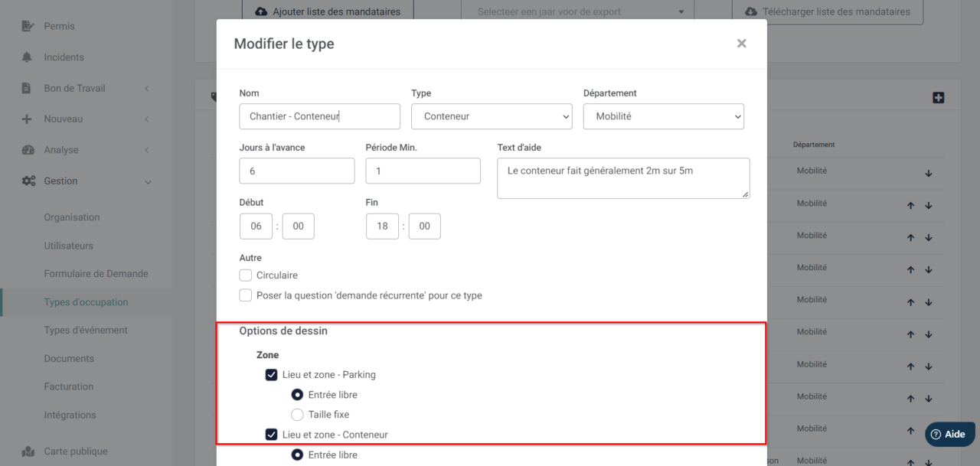Image resolution: width=980 pixels, height=466 pixels.
Task: Click the Gestion gears icon
Action: coord(28,181)
